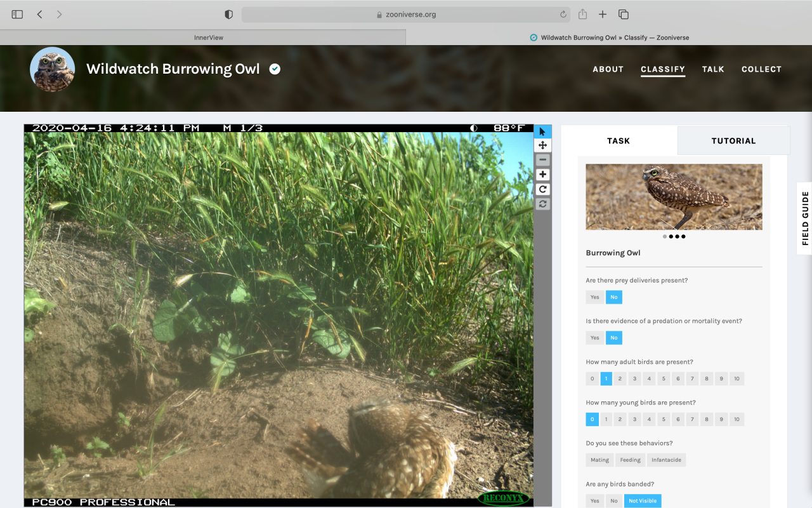812x508 pixels.
Task: Toggle the Feeding behavior
Action: pos(631,460)
